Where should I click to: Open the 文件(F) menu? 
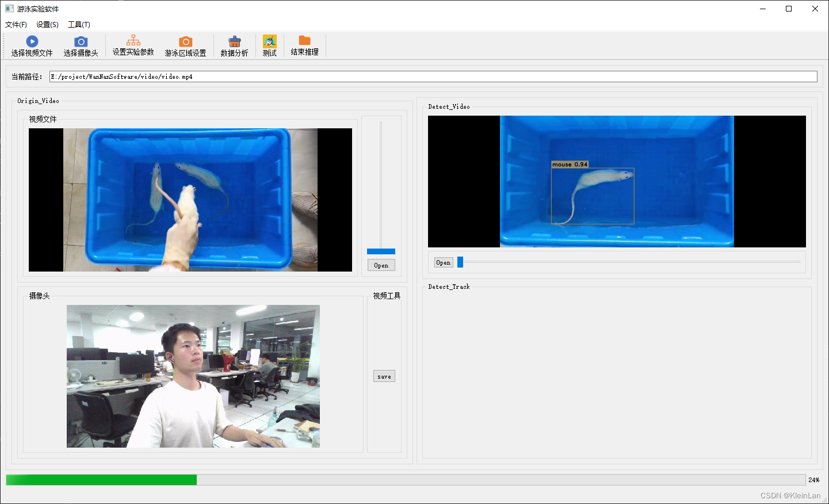pyautogui.click(x=16, y=25)
